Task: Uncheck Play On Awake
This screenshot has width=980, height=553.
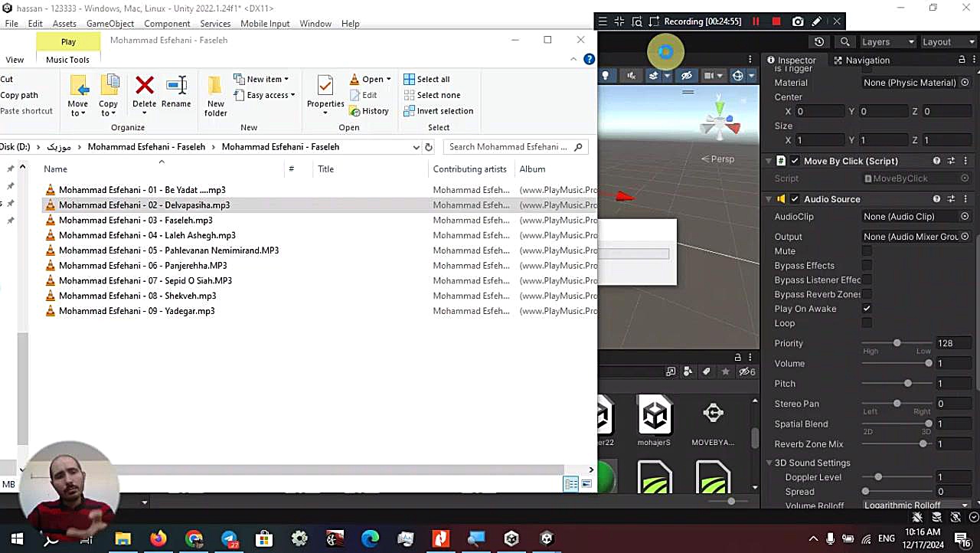Action: [x=867, y=309]
